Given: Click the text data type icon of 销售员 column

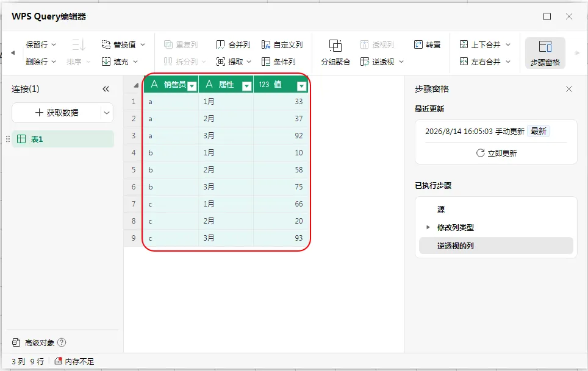Looking at the screenshot, I should [x=154, y=85].
